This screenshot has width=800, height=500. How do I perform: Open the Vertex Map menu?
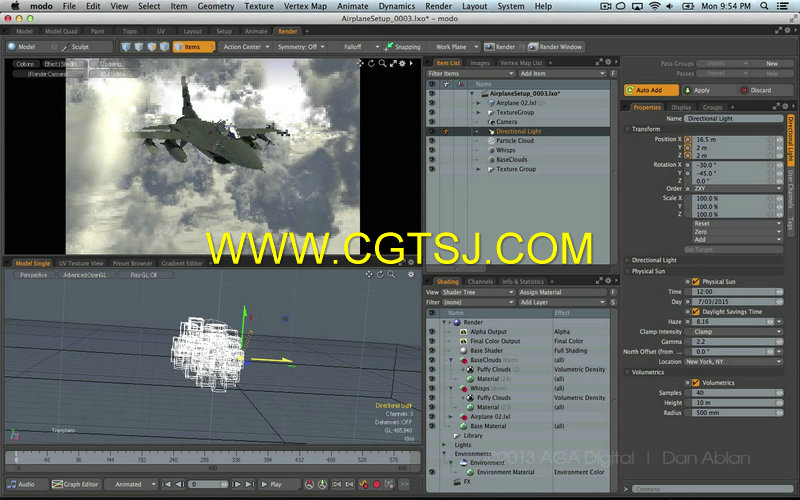(305, 6)
